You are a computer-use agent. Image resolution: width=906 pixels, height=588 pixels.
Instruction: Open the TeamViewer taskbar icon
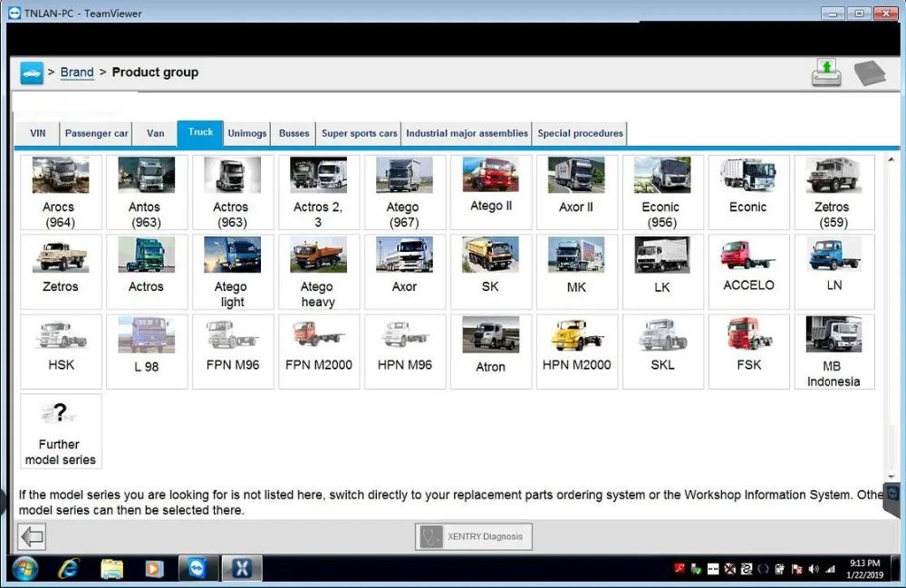[198, 569]
